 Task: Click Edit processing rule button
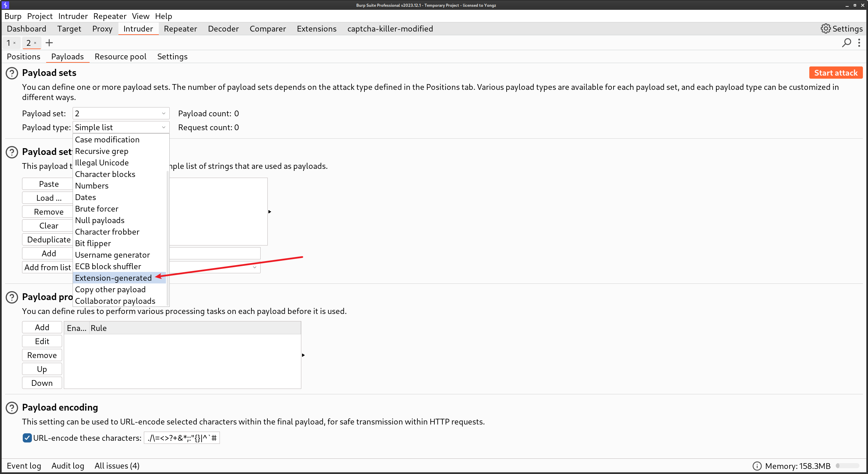[x=42, y=341]
